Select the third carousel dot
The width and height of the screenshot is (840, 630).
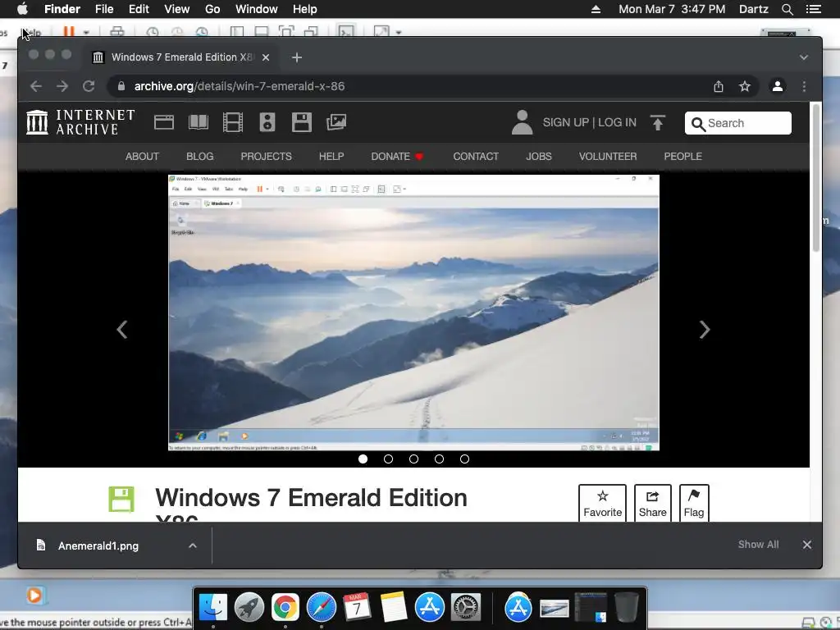(413, 459)
